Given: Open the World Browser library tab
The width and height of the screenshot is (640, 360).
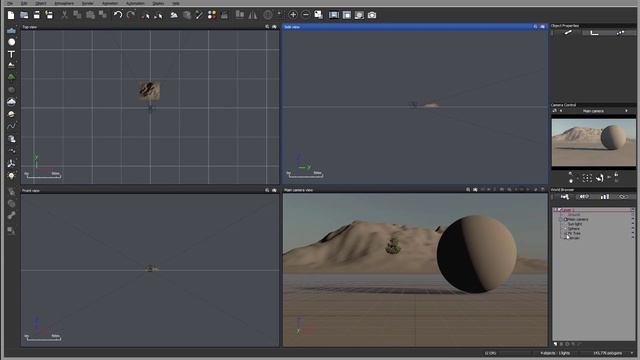Looking at the screenshot, I should (604, 197).
